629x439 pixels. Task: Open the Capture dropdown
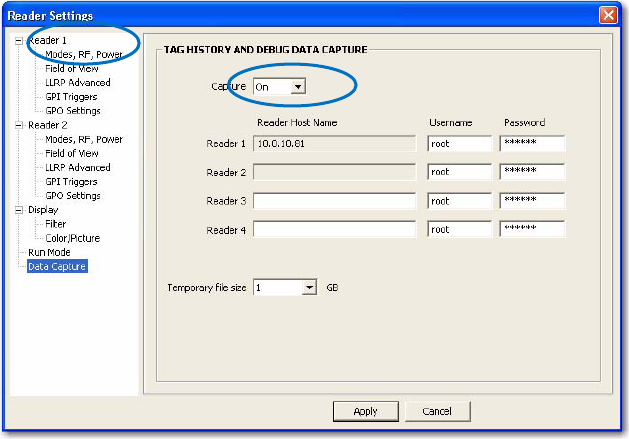point(298,87)
